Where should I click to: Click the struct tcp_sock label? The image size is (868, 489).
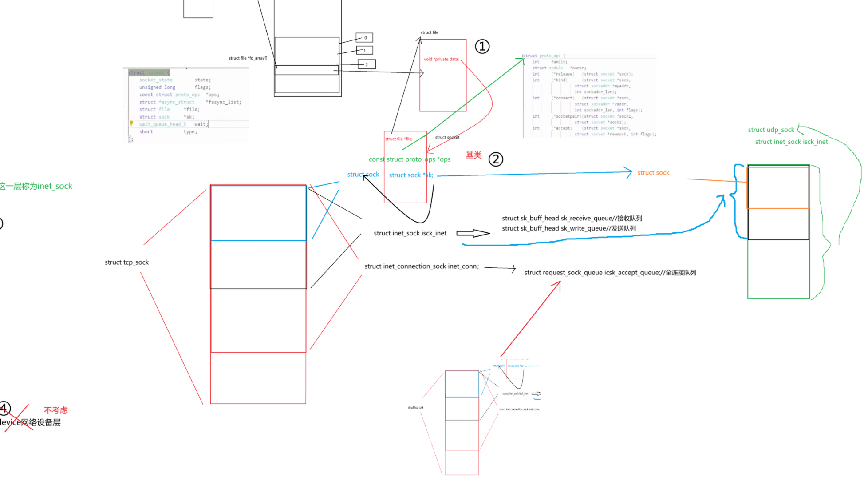coord(126,262)
